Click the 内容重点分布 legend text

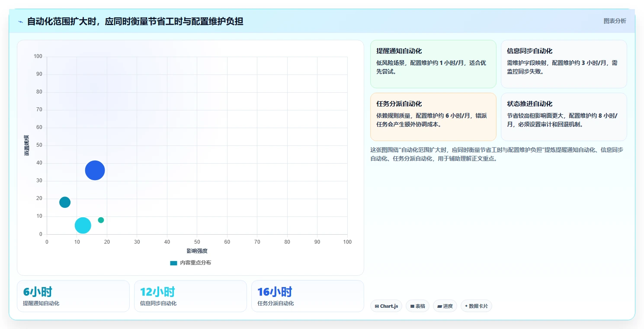click(x=195, y=263)
